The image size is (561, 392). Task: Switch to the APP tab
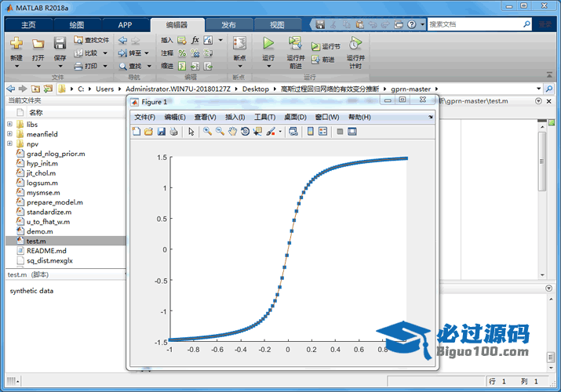126,24
